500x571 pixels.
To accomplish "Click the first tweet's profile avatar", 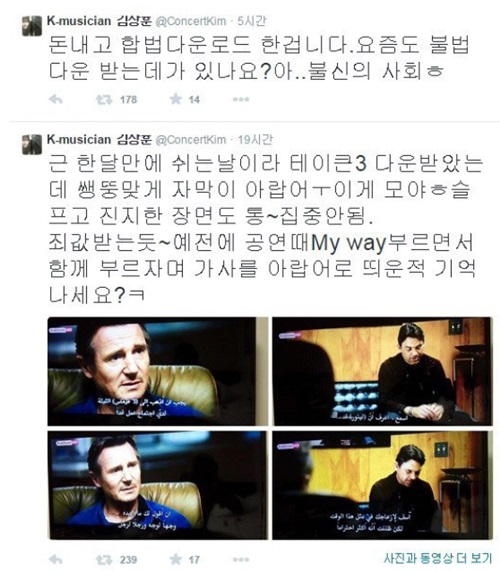I will click(32, 25).
